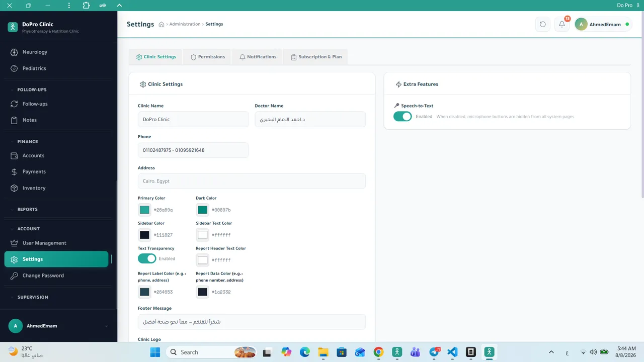Open the Neurology sidebar icon
Screen dimensions: 644x362
coord(14,52)
